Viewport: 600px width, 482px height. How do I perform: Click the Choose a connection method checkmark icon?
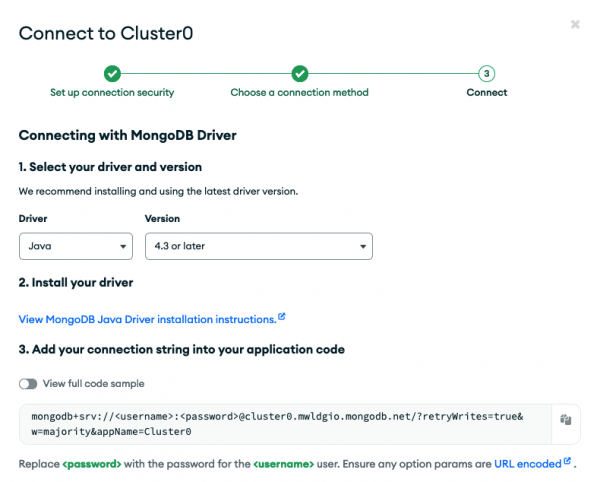point(299,73)
